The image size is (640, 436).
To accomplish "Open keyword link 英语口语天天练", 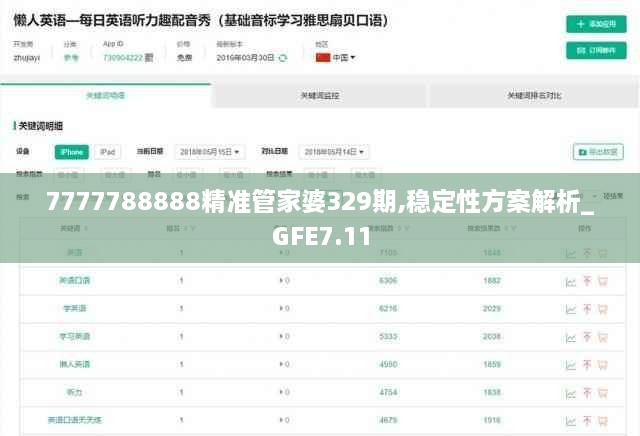I will pos(75,420).
